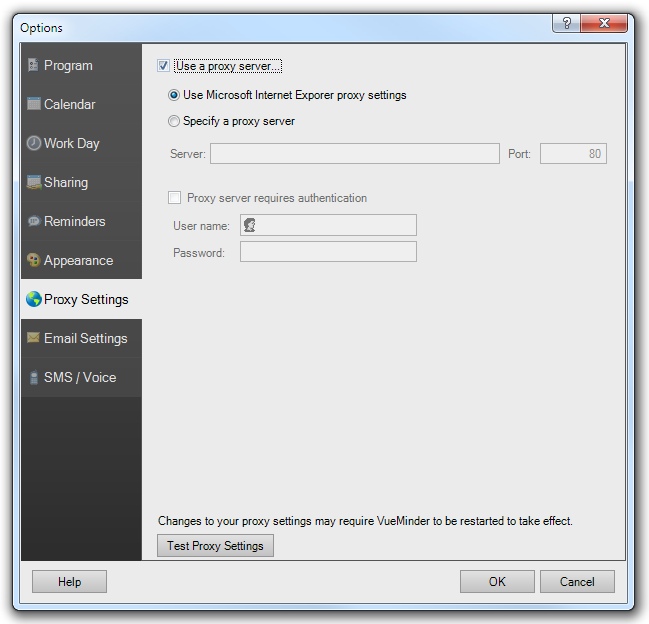Go to the Appearance tab
The image size is (649, 624).
click(x=82, y=260)
